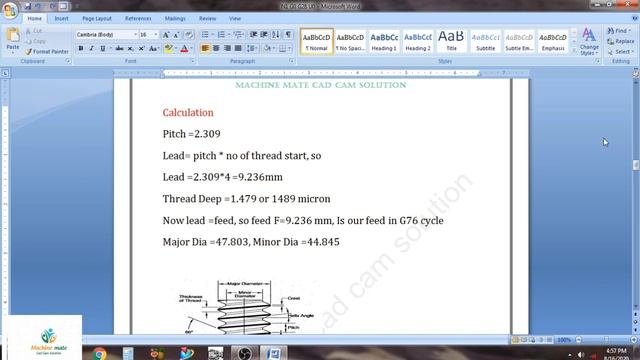Open the Select dropdown in Editing
Image resolution: width=640 pixels, height=360 pixels.
pyautogui.click(x=620, y=52)
